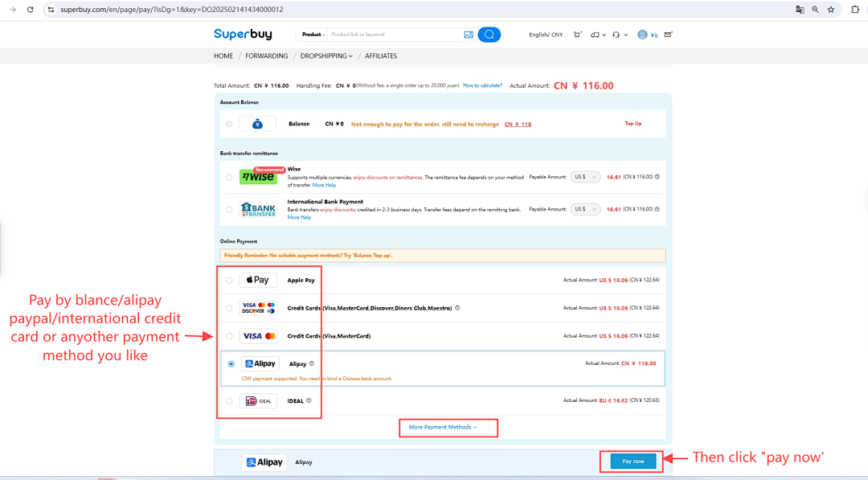Viewport: 868px width, 480px height.
Task: Click the iDEAL logo
Action: point(258,401)
